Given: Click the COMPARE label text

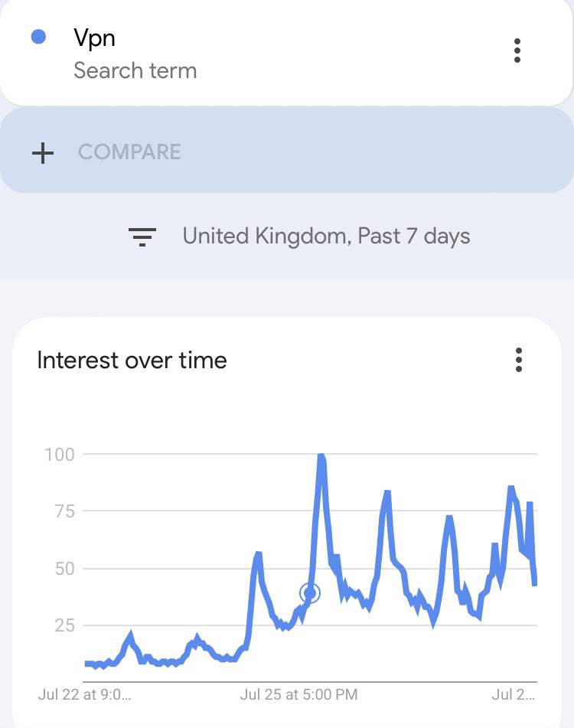Looking at the screenshot, I should [129, 152].
